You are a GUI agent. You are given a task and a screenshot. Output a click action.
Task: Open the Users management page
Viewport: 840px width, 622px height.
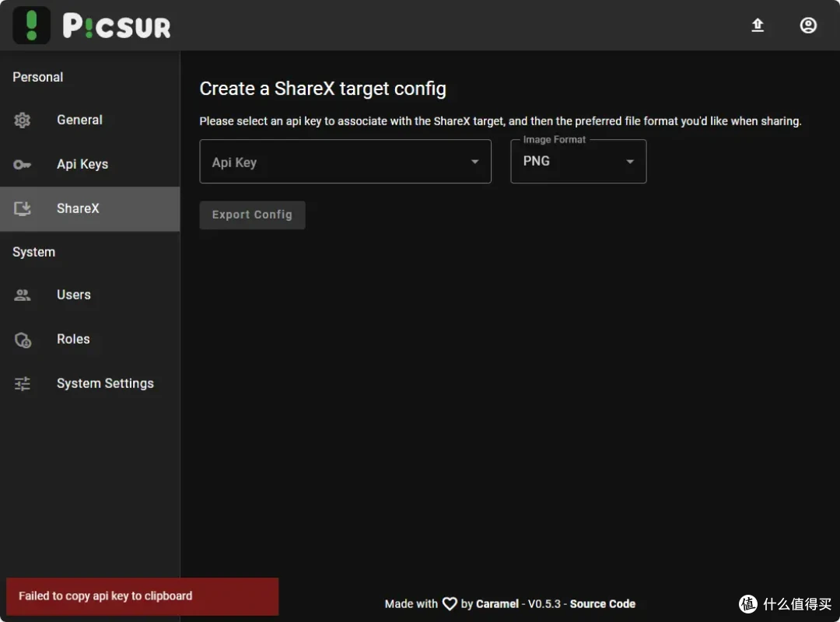(x=90, y=295)
